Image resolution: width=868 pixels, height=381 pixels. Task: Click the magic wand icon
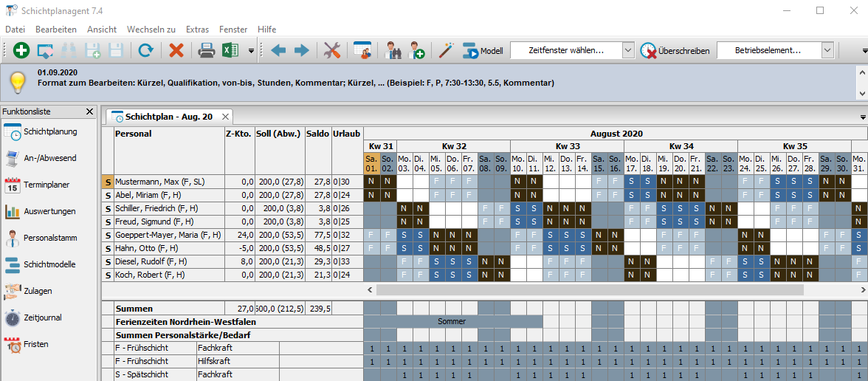(446, 51)
